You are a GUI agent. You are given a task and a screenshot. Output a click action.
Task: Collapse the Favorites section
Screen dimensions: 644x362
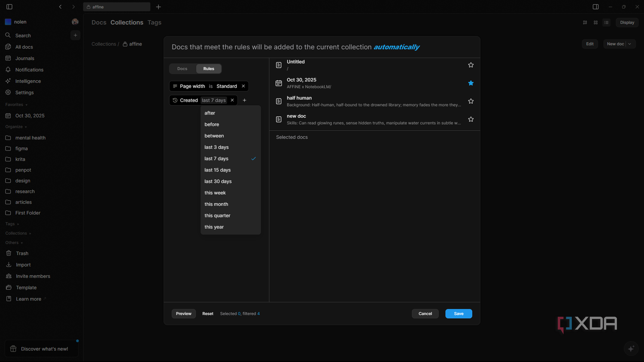[16, 105]
